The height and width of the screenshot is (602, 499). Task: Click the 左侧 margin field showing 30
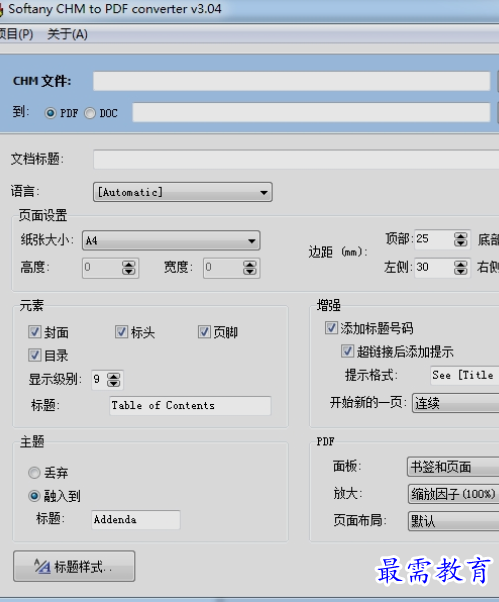click(x=434, y=267)
